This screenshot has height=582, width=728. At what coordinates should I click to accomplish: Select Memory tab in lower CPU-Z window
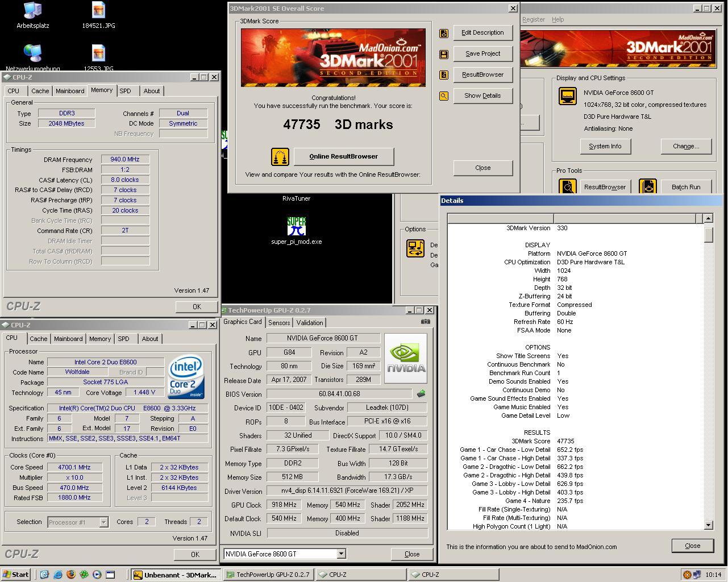(x=100, y=339)
